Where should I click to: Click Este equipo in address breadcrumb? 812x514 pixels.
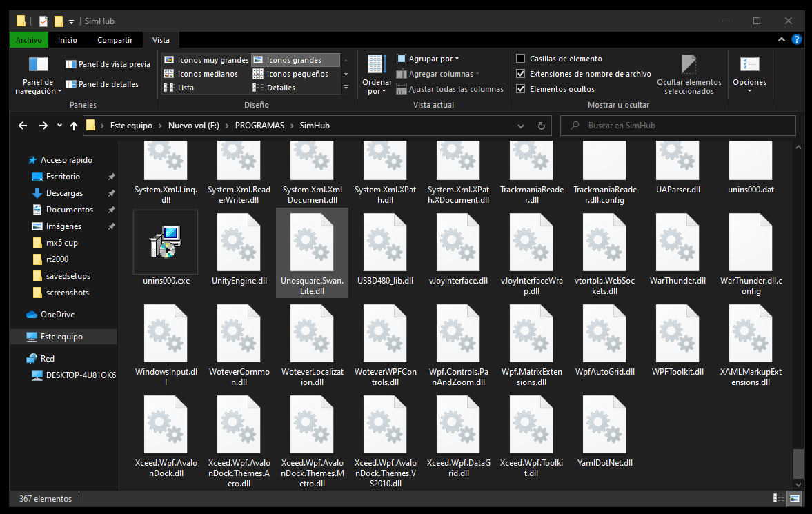131,126
